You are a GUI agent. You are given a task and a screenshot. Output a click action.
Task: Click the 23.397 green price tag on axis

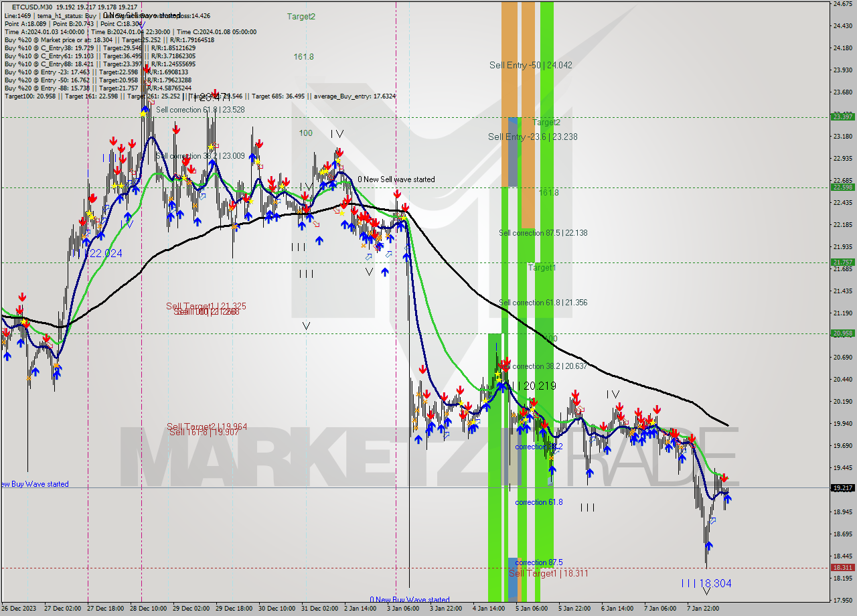click(842, 117)
